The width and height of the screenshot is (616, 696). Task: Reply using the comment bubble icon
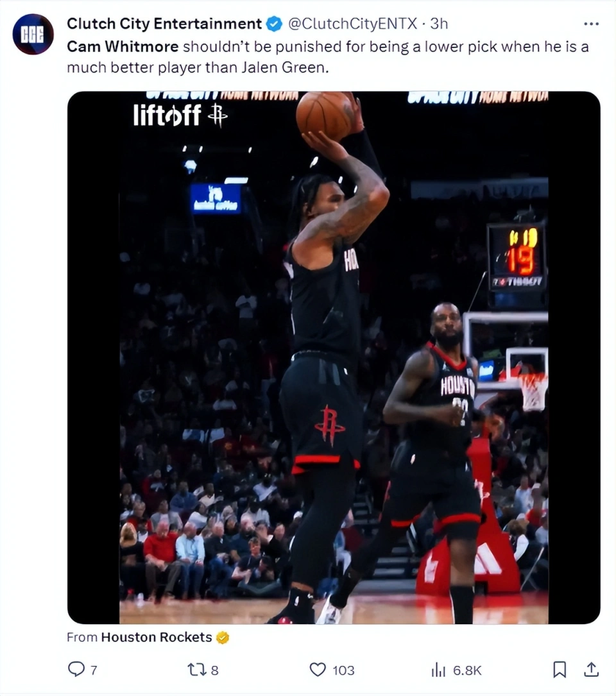(76, 669)
